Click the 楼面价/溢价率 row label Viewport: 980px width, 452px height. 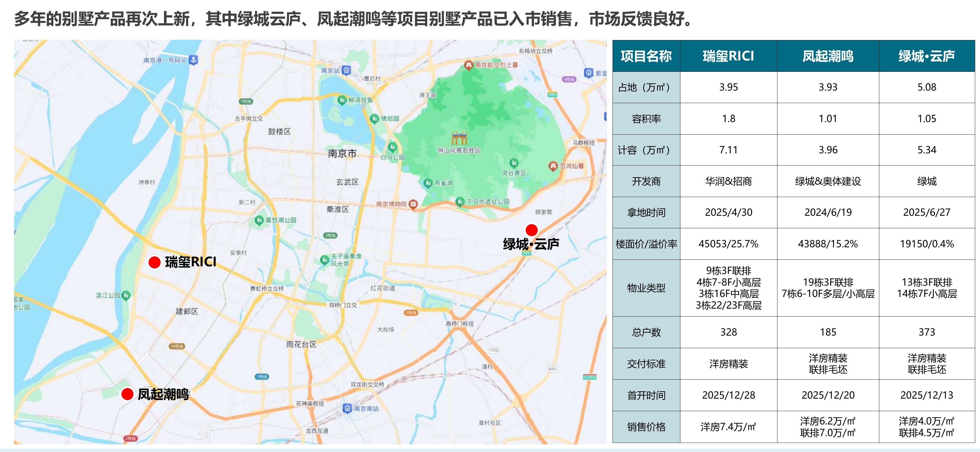pos(646,244)
